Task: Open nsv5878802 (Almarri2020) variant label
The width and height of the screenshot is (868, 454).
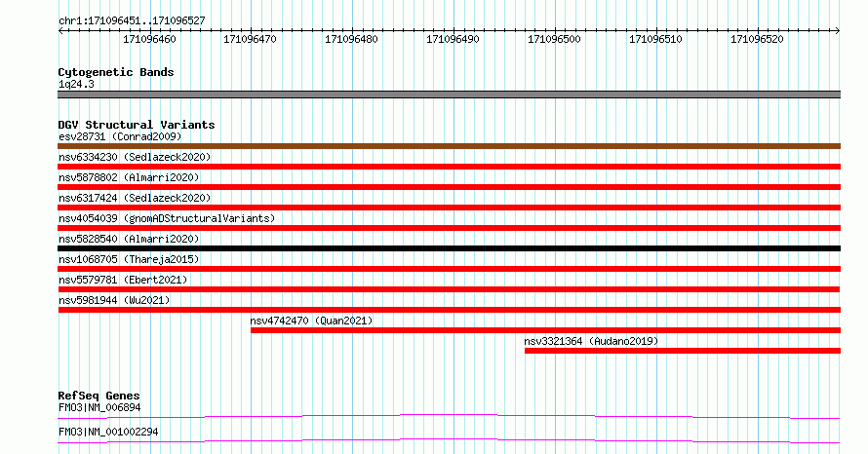Action: click(129, 177)
